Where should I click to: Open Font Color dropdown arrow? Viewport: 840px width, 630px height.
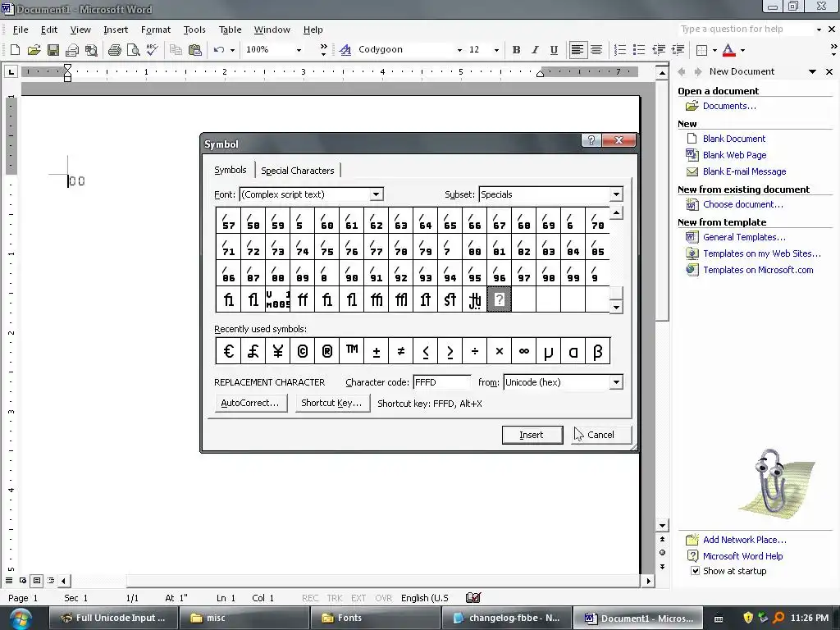(742, 50)
